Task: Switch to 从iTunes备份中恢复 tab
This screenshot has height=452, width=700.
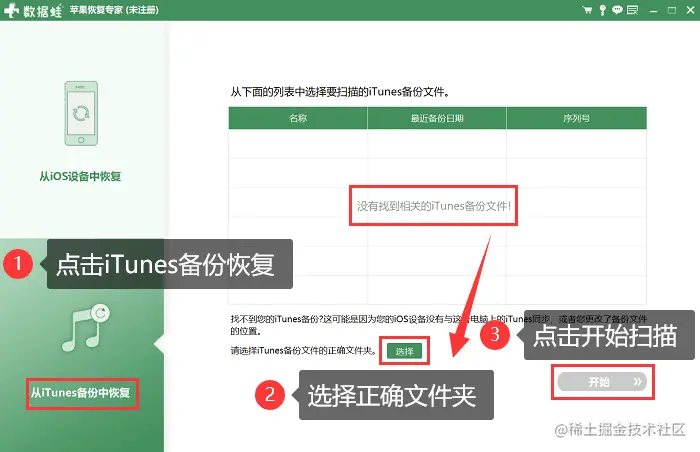Action: pos(80,393)
